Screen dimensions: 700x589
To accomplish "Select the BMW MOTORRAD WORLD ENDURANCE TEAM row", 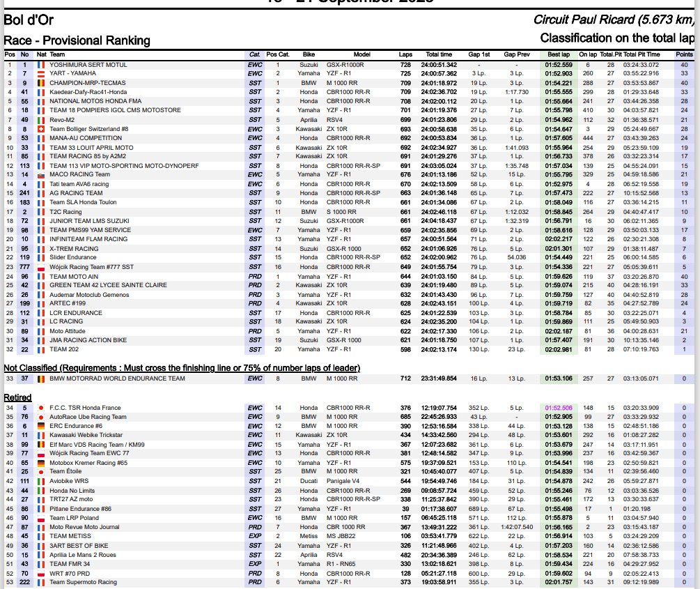I will point(349,378).
